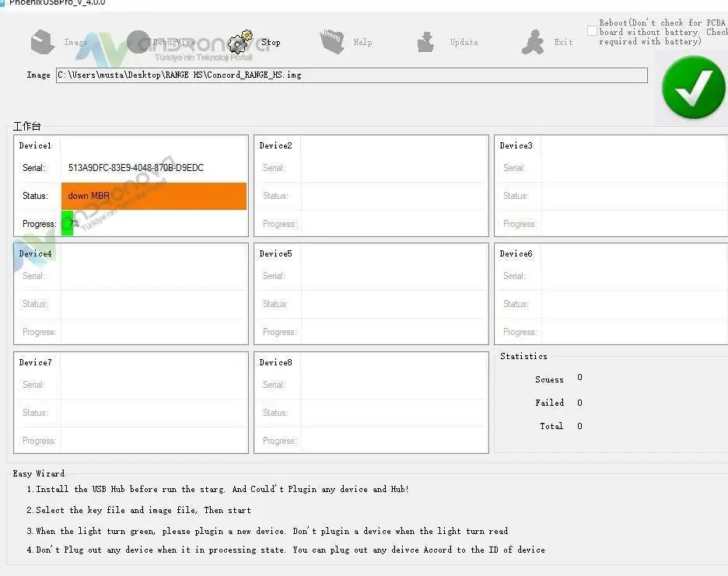Click the Exit text label
This screenshot has height=576, width=728.
point(563,42)
